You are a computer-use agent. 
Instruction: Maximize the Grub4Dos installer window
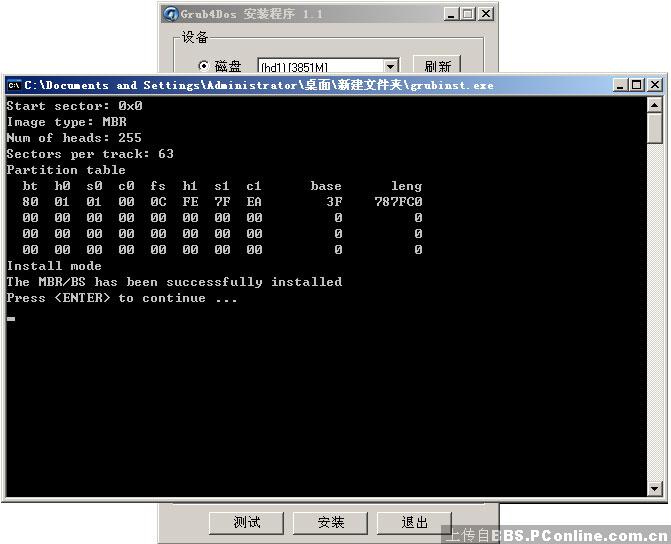click(x=467, y=14)
